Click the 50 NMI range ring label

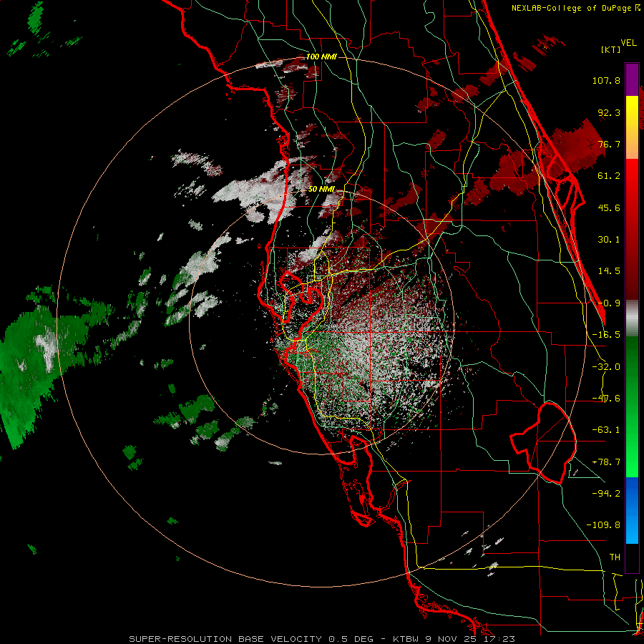[x=321, y=190]
